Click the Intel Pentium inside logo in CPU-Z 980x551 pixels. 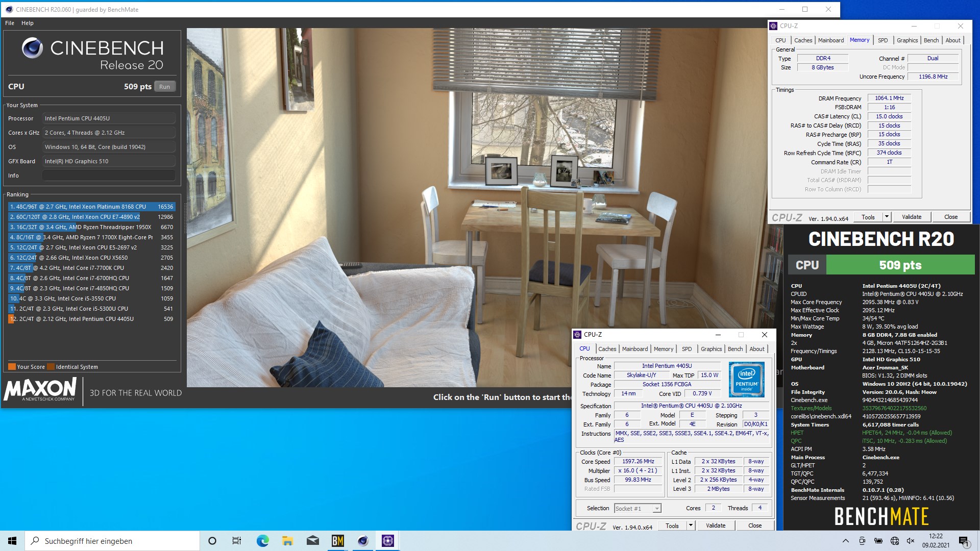click(747, 379)
